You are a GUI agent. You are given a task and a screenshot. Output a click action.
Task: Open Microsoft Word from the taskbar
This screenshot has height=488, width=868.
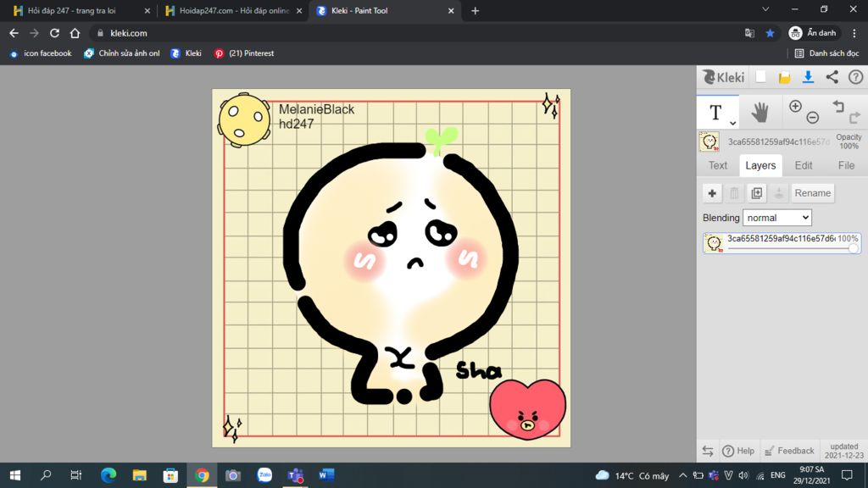(x=326, y=475)
